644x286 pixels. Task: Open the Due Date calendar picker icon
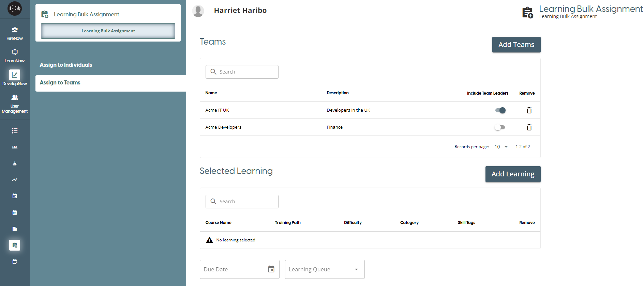click(271, 269)
